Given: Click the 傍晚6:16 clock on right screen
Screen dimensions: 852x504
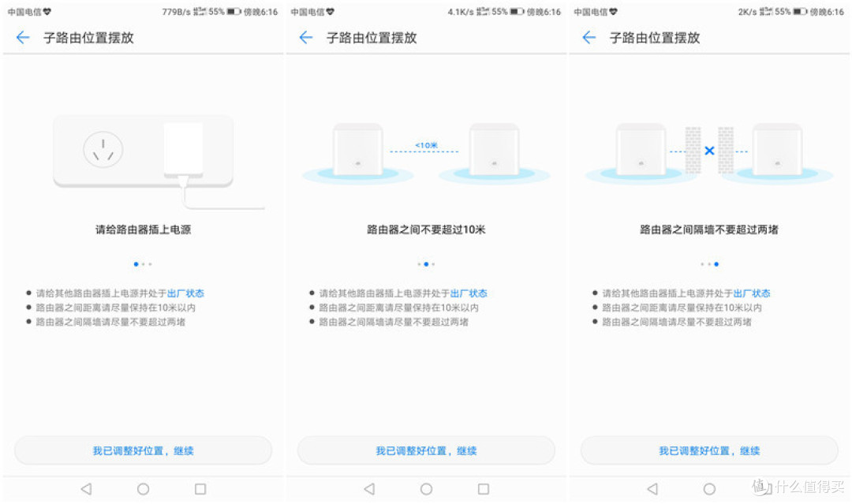Looking at the screenshot, I should [827, 11].
